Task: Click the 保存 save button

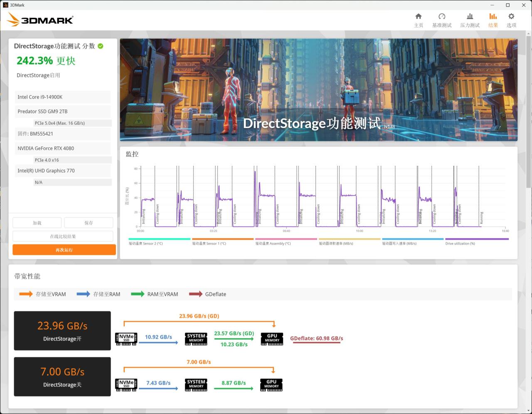Action: [x=89, y=223]
